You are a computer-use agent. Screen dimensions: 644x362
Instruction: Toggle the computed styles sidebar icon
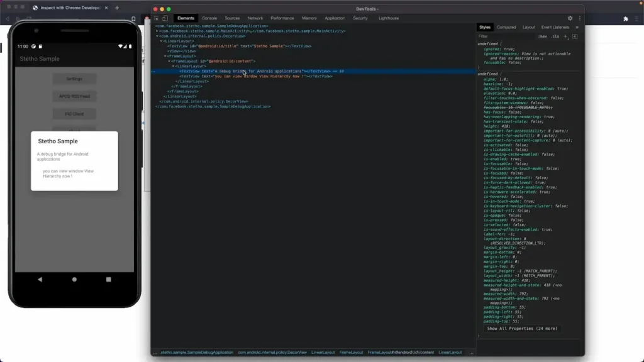(x=575, y=36)
